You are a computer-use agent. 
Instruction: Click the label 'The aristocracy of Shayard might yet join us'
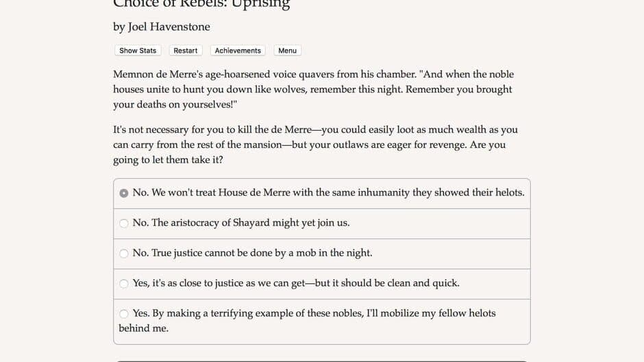[x=241, y=223]
